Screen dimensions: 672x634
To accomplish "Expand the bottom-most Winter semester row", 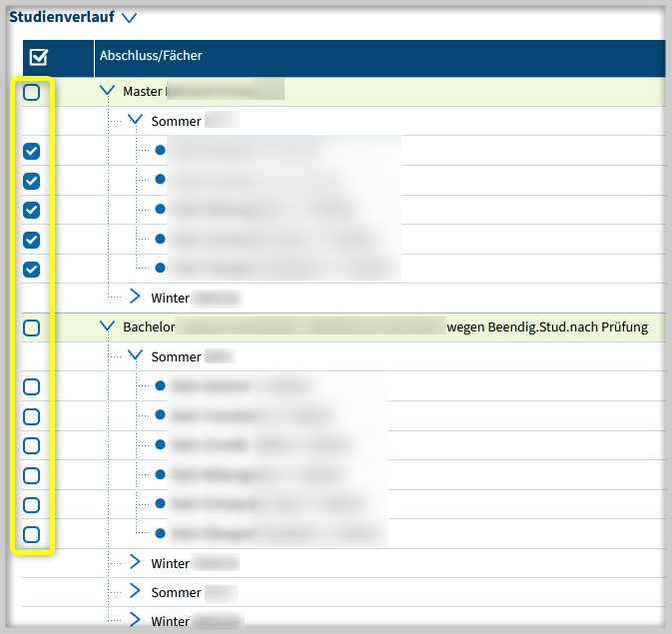I will (x=135, y=620).
